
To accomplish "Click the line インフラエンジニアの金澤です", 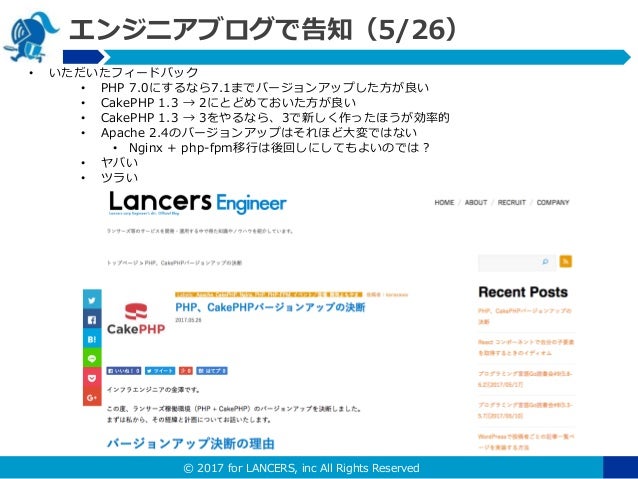I will pyautogui.click(x=154, y=390).
